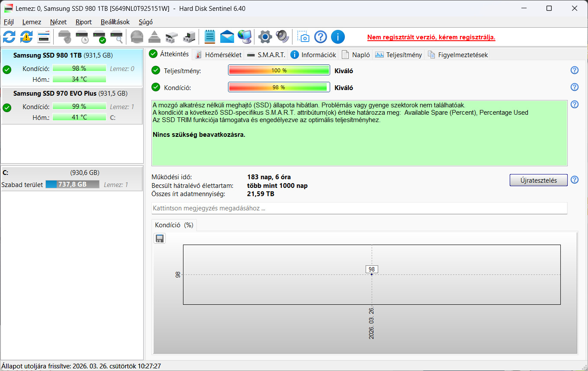588x371 pixels.
Task: Click the refresh icon with the yellow warning sign
Action: click(x=26, y=37)
